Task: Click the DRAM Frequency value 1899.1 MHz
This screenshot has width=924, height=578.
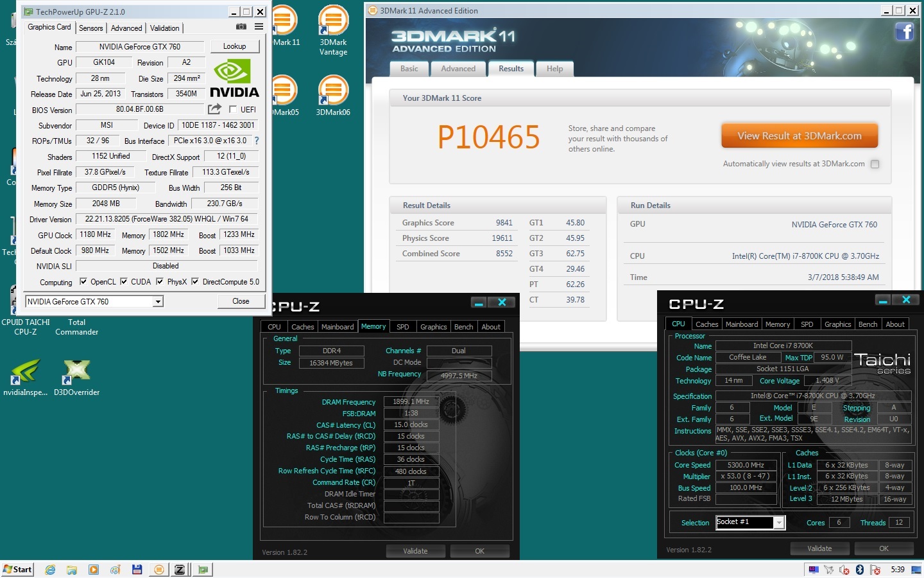Action: (411, 401)
